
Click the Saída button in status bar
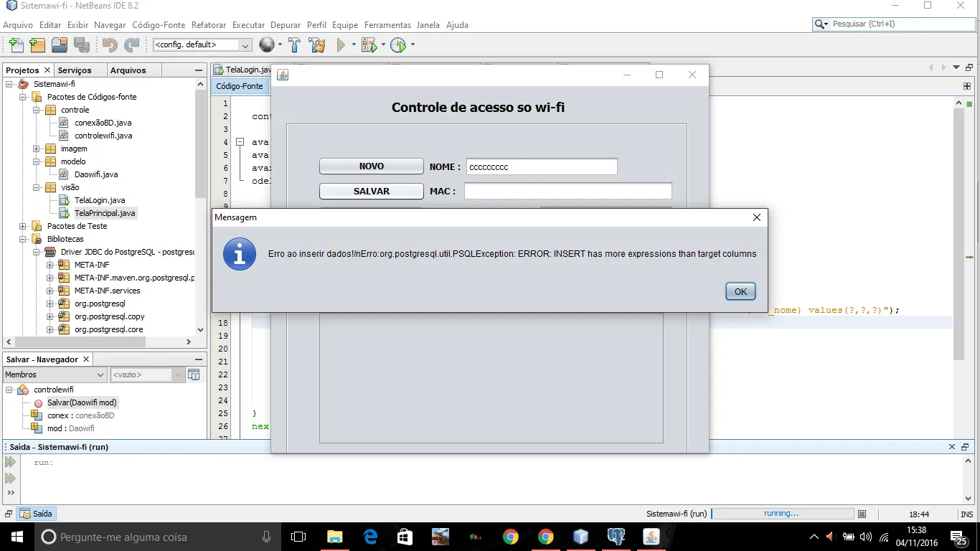point(37,514)
